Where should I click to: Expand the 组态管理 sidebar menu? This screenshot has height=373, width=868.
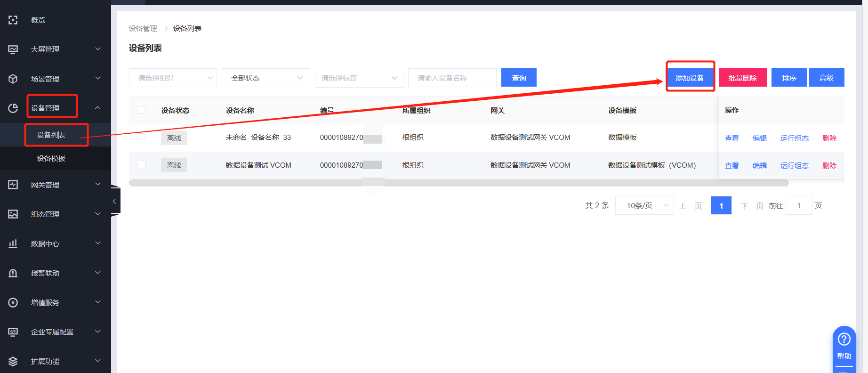pyautogui.click(x=55, y=214)
